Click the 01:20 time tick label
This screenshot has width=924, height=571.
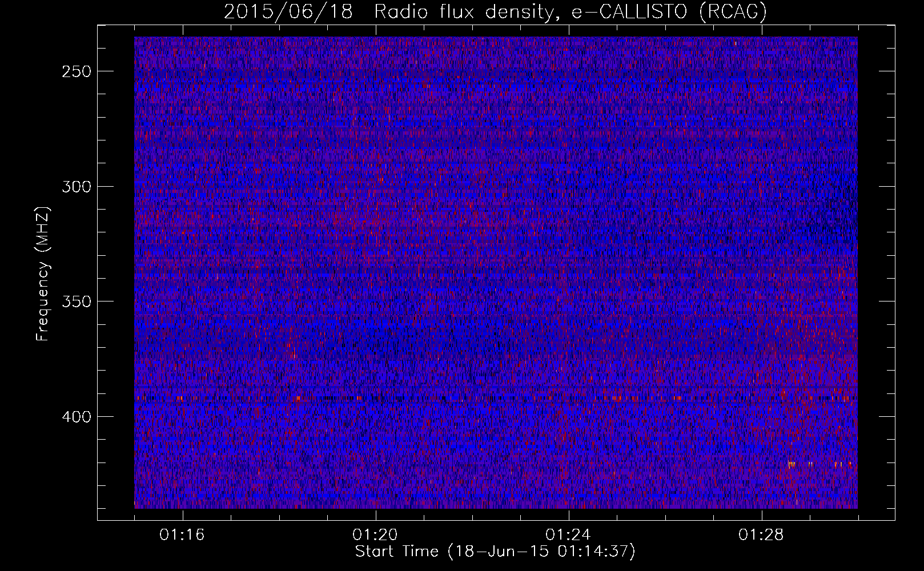point(375,535)
